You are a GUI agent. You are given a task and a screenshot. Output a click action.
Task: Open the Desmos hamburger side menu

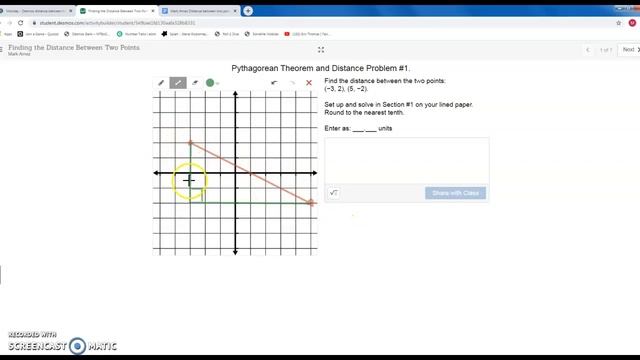click(x=1, y=50)
